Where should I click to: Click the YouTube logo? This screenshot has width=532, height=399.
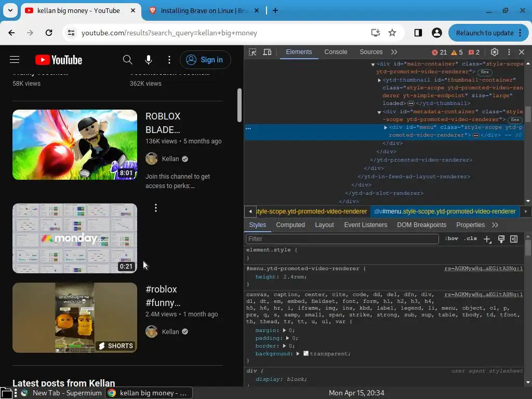coord(59,60)
